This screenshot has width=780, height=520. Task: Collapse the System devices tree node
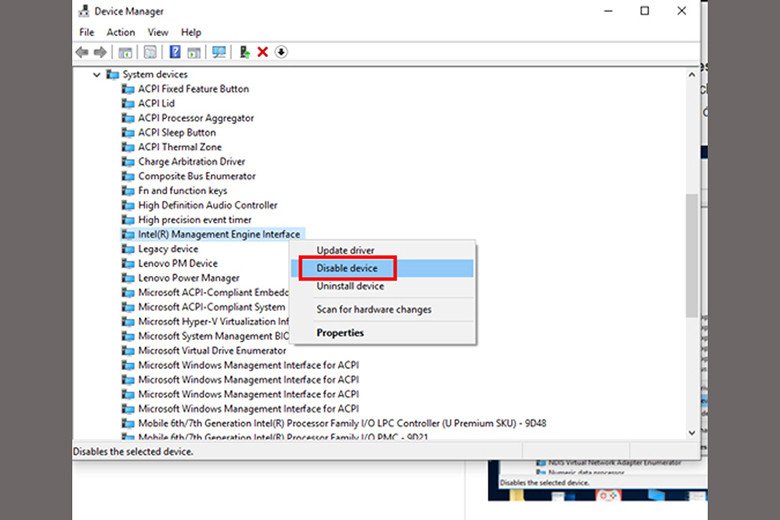click(97, 75)
